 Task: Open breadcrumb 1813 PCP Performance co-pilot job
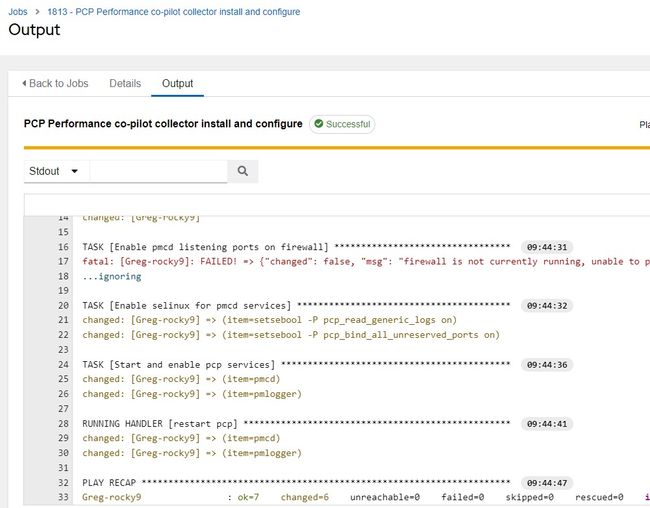pos(174,12)
